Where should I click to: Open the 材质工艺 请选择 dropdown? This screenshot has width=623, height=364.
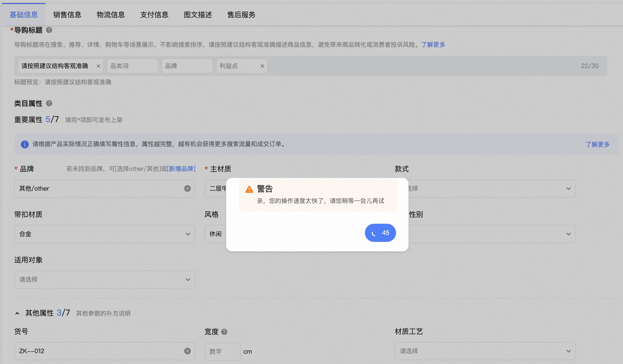pyautogui.click(x=485, y=351)
